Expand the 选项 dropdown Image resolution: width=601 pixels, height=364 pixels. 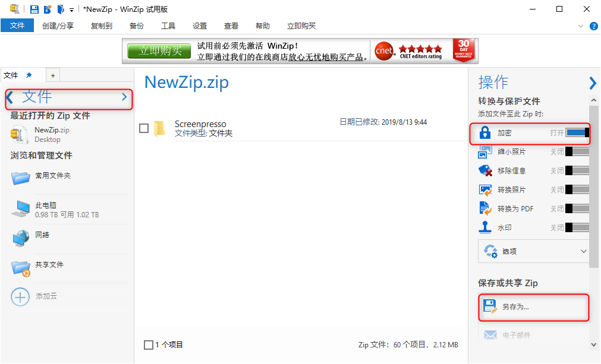coord(534,251)
